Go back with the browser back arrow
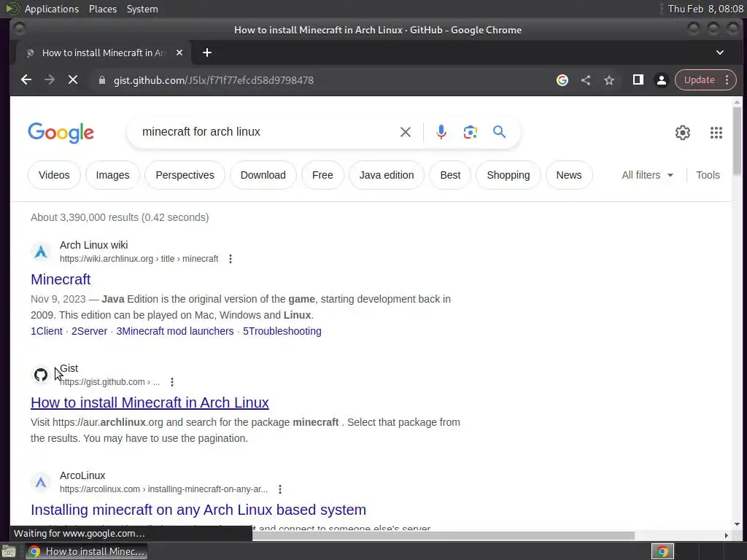 click(26, 80)
